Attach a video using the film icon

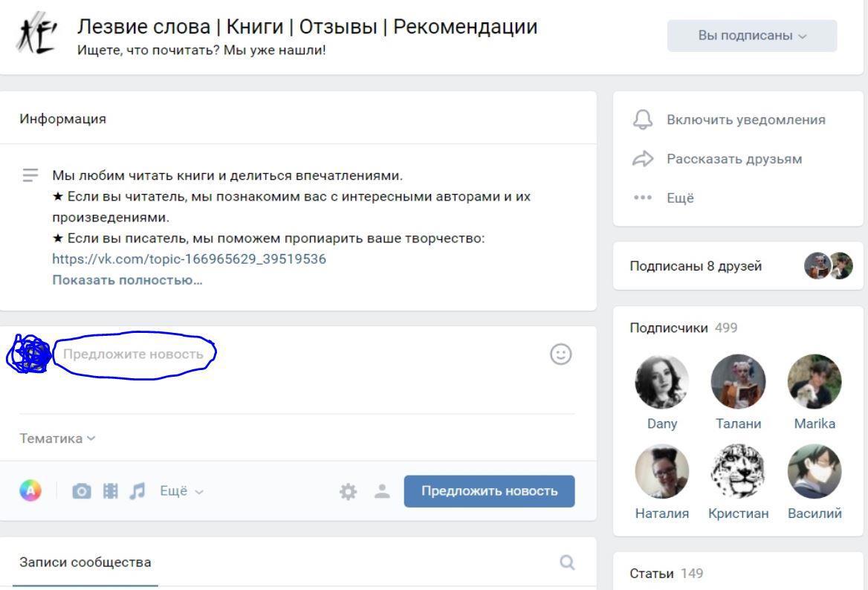click(111, 491)
